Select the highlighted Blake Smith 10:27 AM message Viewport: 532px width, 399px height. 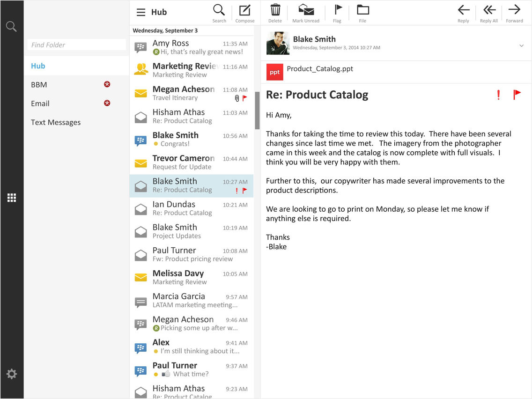(192, 185)
